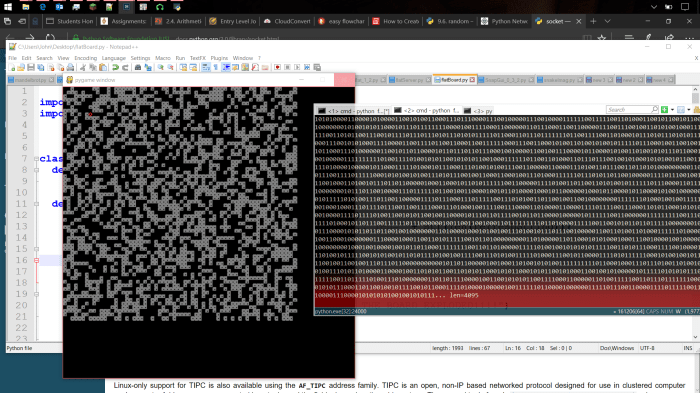This screenshot has height=393, width=700.
Task: Close the new 2 document tab
Action: pyautogui.click(x=640, y=80)
